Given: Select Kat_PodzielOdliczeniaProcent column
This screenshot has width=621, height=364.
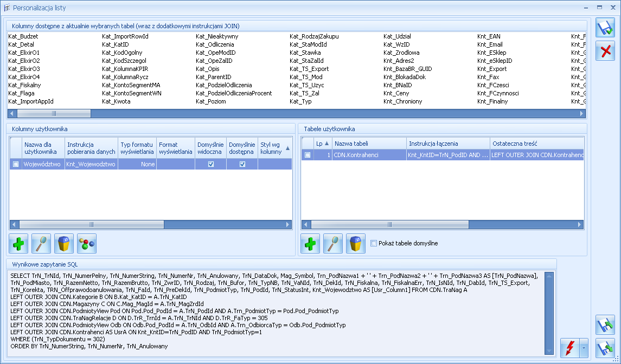Looking at the screenshot, I should tap(234, 93).
